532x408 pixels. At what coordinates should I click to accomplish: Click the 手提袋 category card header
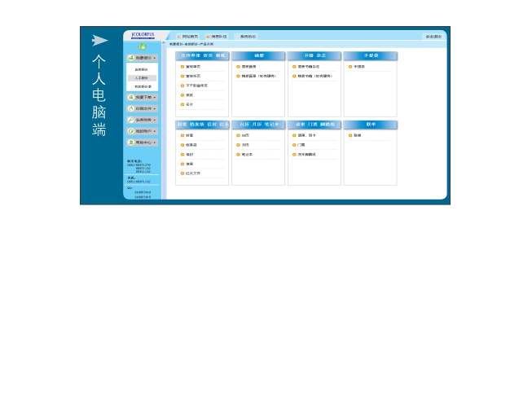[x=370, y=55]
